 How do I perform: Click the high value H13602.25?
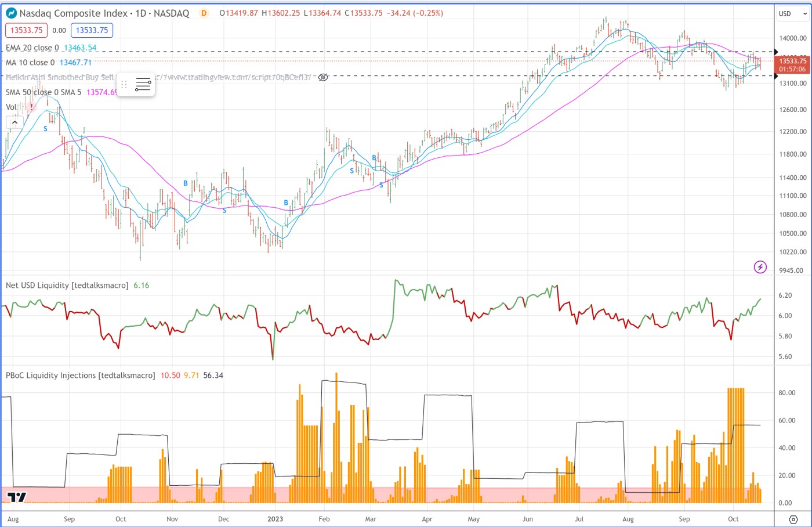(x=281, y=13)
